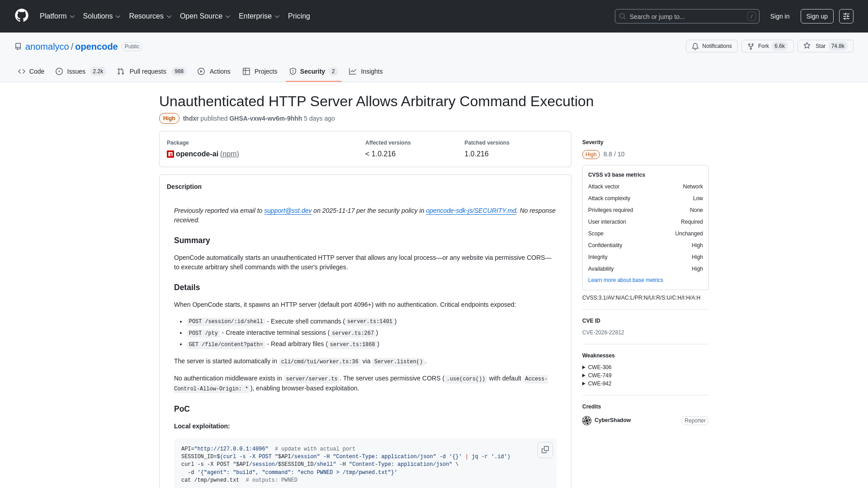Click the GitHub logo home icon
Viewport: 868px width, 488px height.
pyautogui.click(x=21, y=16)
